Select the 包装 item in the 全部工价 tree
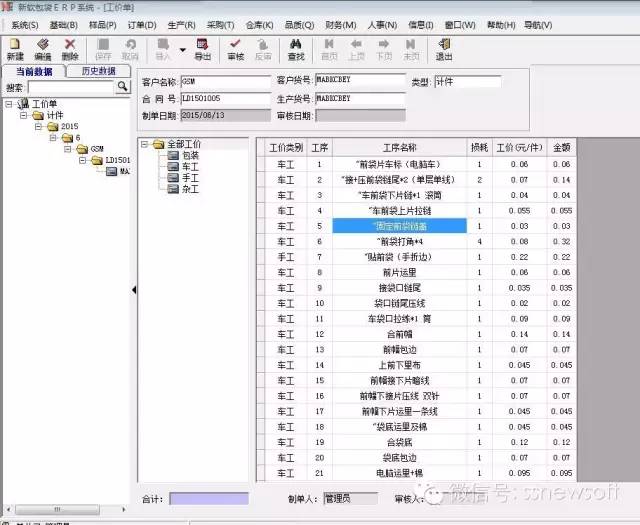The width and height of the screenshot is (640, 525). 188,155
